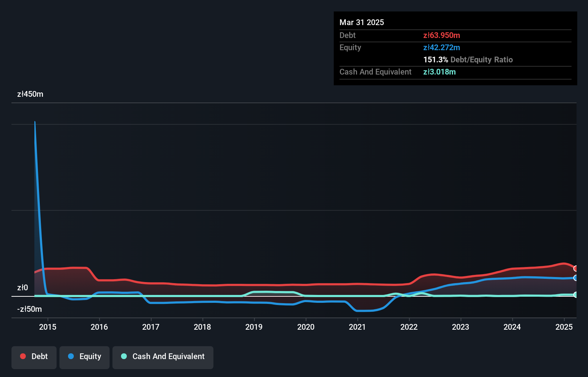This screenshot has height=377, width=588.
Task: Click the 2020 year axis label
Action: pyautogui.click(x=306, y=327)
